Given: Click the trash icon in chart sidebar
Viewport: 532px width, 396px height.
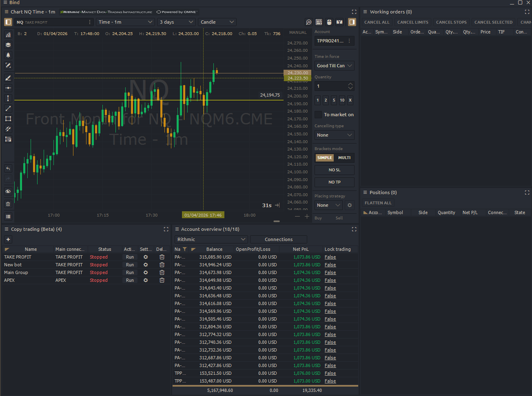Looking at the screenshot, I should (8, 204).
